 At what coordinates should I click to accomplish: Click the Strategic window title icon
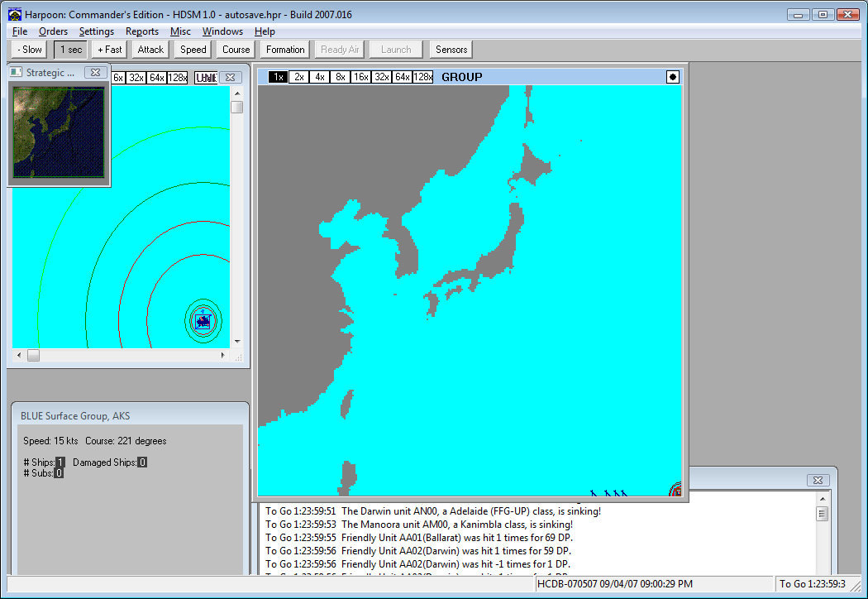(17, 72)
